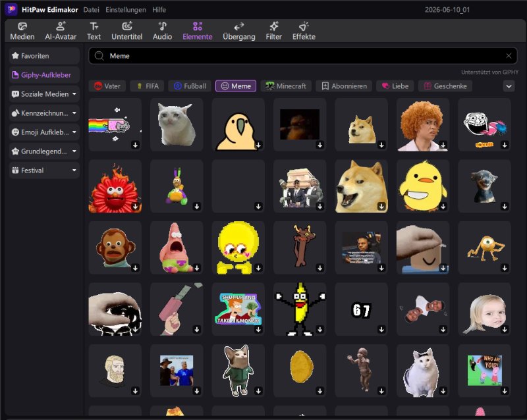This screenshot has width=527, height=420.
Task: Download the bearded Chad face sticker
Action: click(x=136, y=391)
